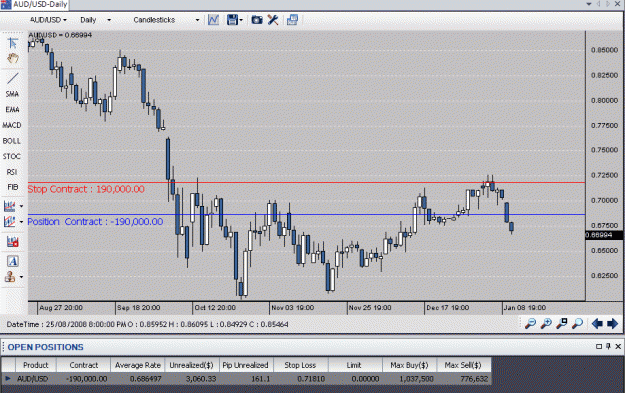Image resolution: width=625 pixels, height=393 pixels.
Task: Open the Daily timeframe dropdown
Action: click(96, 20)
